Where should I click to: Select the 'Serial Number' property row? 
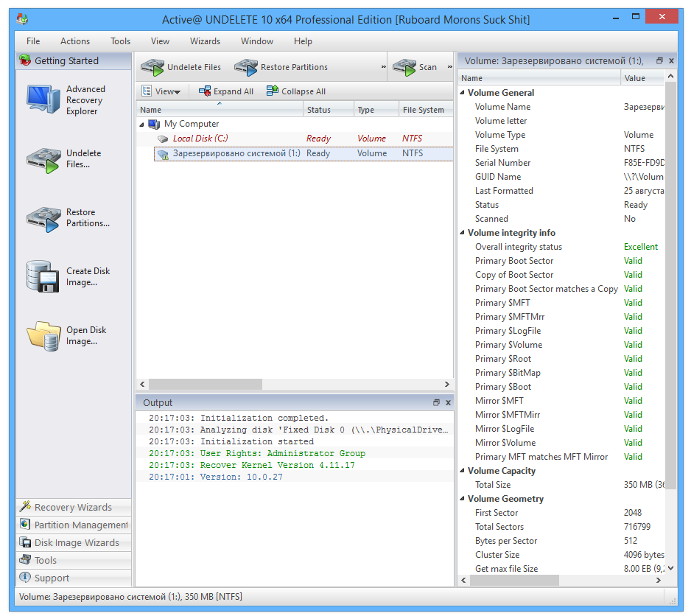[x=561, y=163]
